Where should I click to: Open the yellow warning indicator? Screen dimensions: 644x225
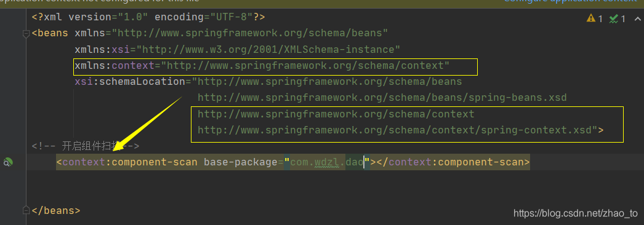(595, 18)
